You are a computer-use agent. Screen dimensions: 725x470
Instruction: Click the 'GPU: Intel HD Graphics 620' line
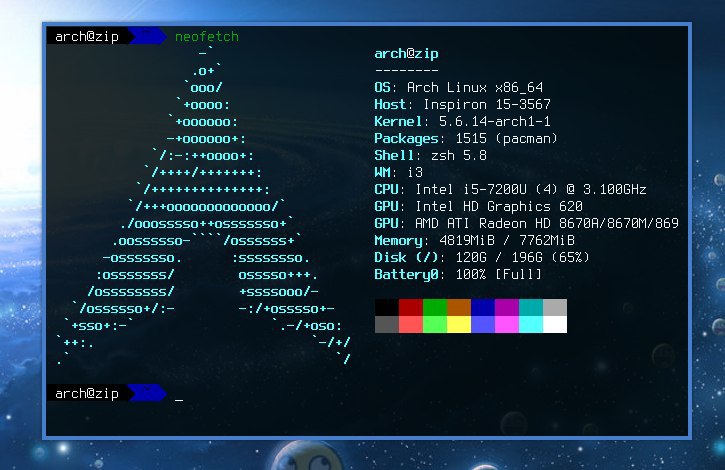[x=479, y=206]
